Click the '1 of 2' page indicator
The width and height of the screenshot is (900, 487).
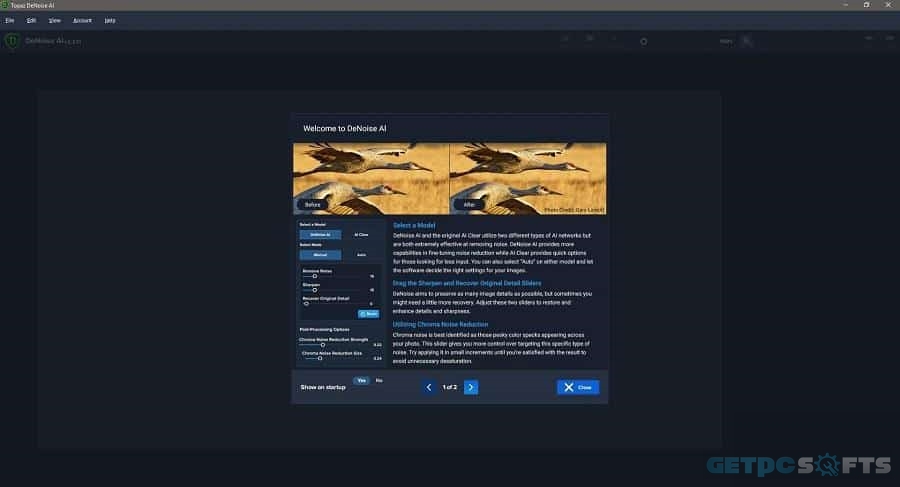pyautogui.click(x=449, y=387)
